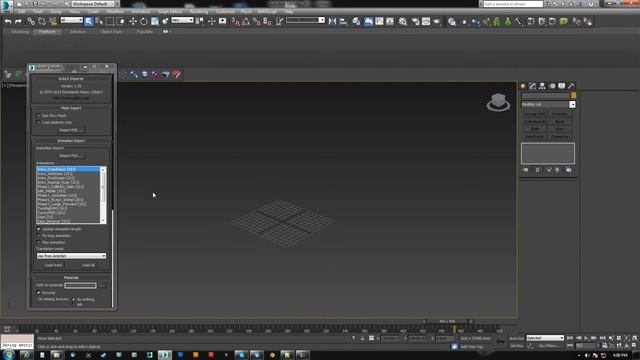Open the selection filter dropdown in toolbar

tap(71, 20)
